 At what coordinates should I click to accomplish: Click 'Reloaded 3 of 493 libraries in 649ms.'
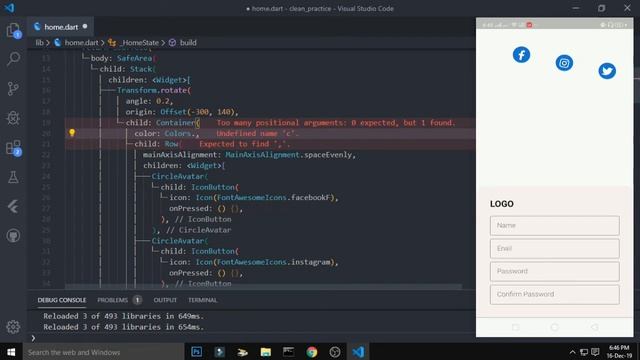coord(123,316)
